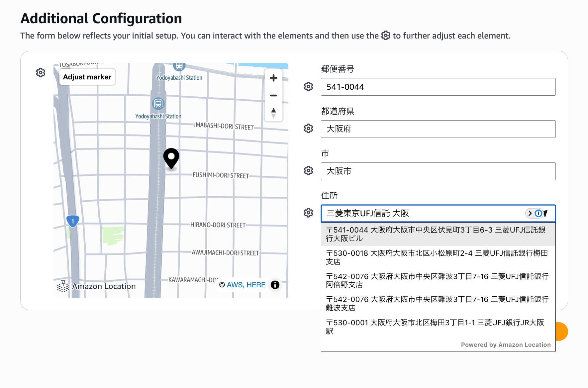The image size is (588, 388).
Task: Open the AWS attribution link
Action: pyautogui.click(x=235, y=285)
